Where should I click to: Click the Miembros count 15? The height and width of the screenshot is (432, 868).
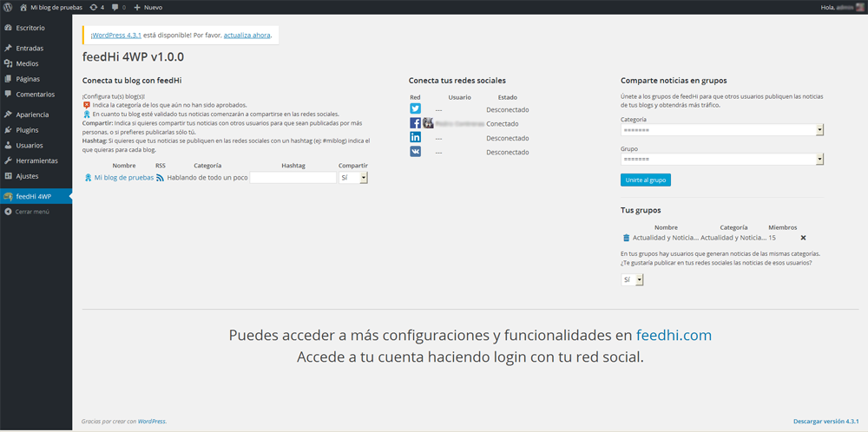pyautogui.click(x=773, y=238)
